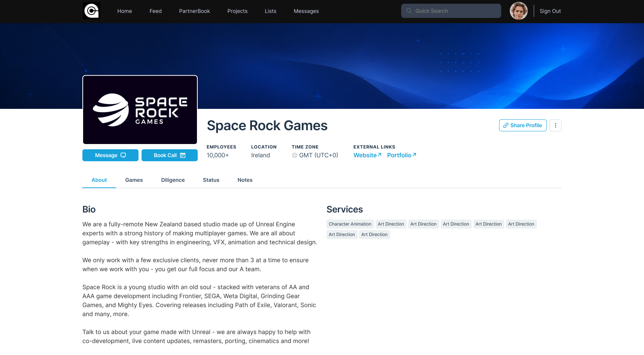Click the "EXTERNAL LINKS" label
This screenshot has height=355, width=644.
click(x=374, y=147)
